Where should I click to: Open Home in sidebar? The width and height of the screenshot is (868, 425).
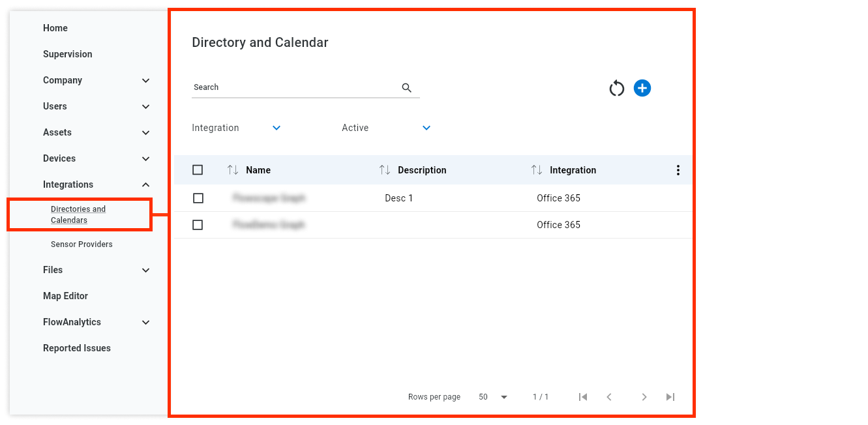(x=55, y=28)
